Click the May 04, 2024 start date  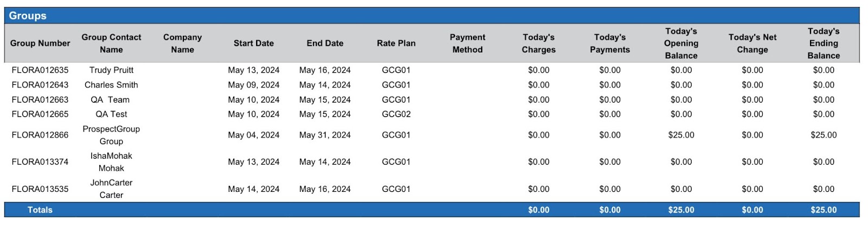[x=253, y=135]
